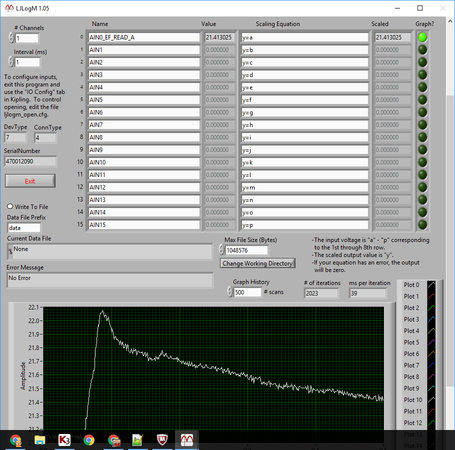Click the y=a scaling equation field
Viewport: 455px width, 450px height.
305,37
